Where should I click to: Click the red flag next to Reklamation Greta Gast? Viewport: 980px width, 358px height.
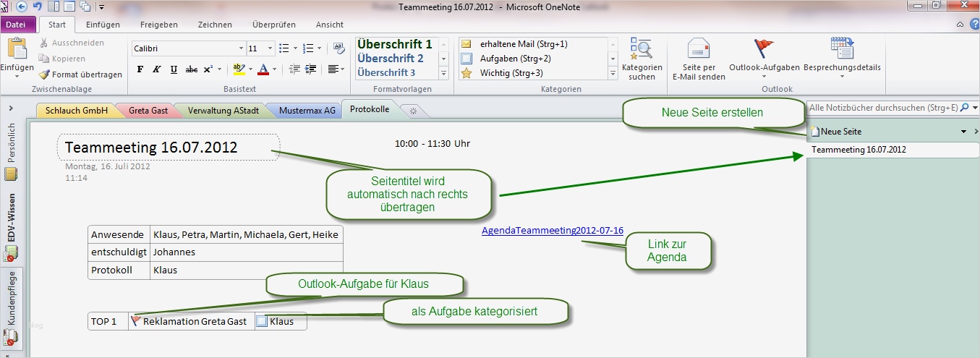coord(135,321)
